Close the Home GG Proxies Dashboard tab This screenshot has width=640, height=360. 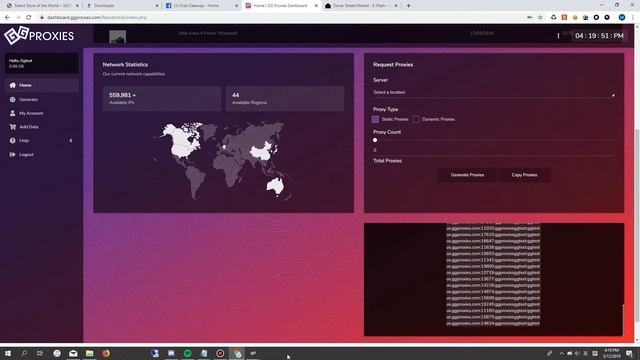tap(316, 6)
